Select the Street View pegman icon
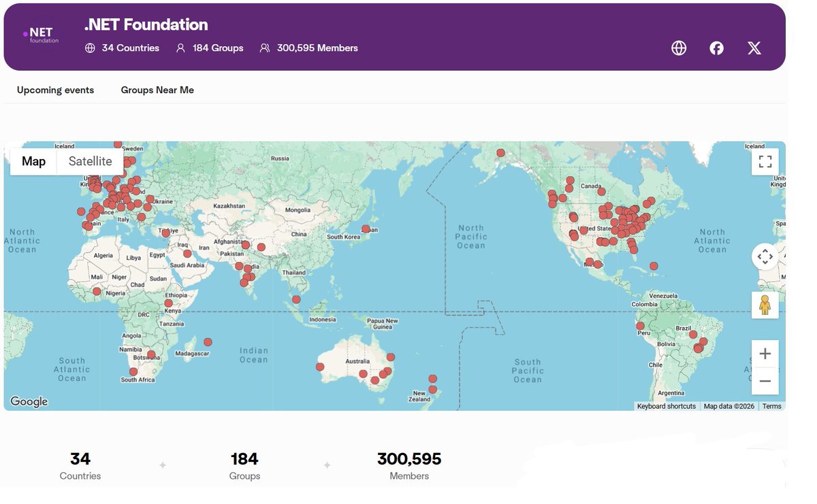This screenshot has height=504, width=817. point(765,305)
